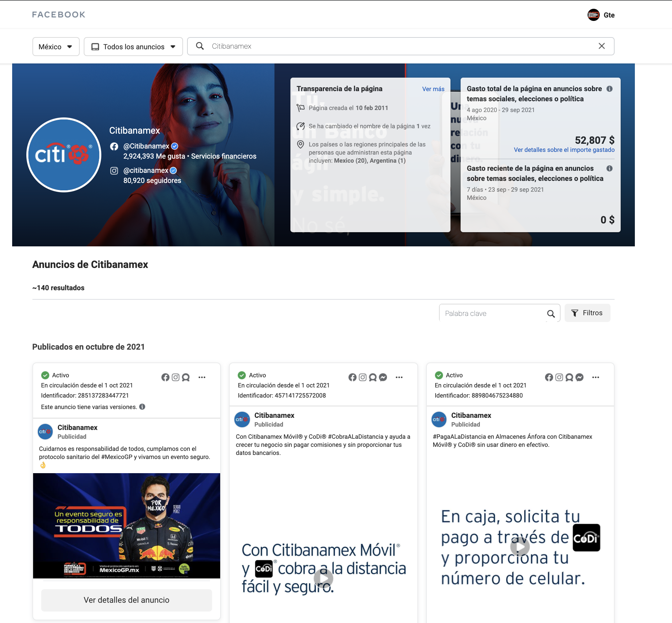
Task: Click Facebook platform icon on ad 285137283447721
Action: [165, 377]
